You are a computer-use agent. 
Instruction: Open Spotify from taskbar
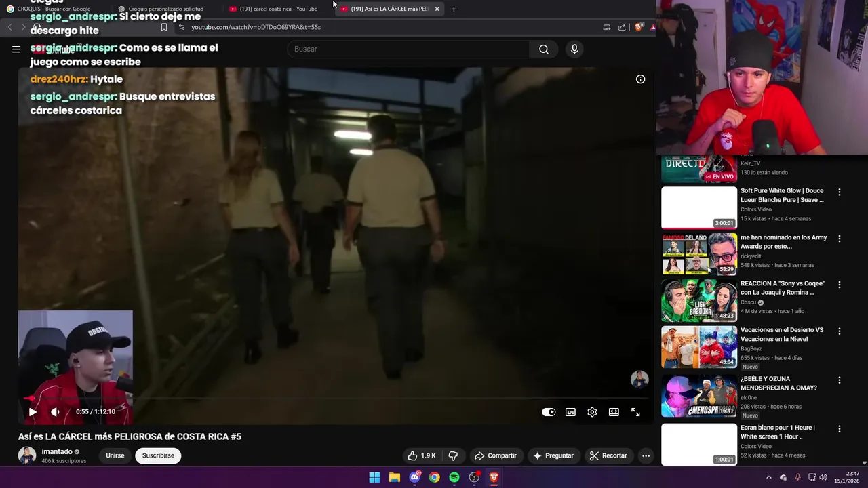[x=454, y=477]
